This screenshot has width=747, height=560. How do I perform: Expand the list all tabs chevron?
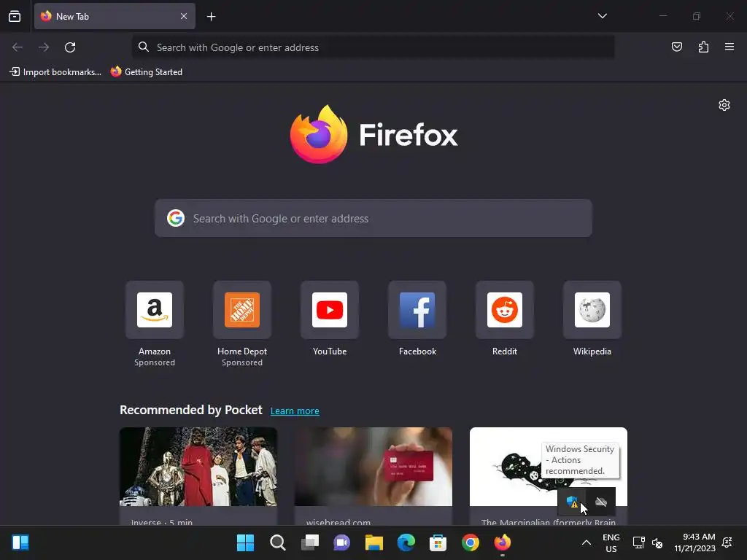click(602, 16)
